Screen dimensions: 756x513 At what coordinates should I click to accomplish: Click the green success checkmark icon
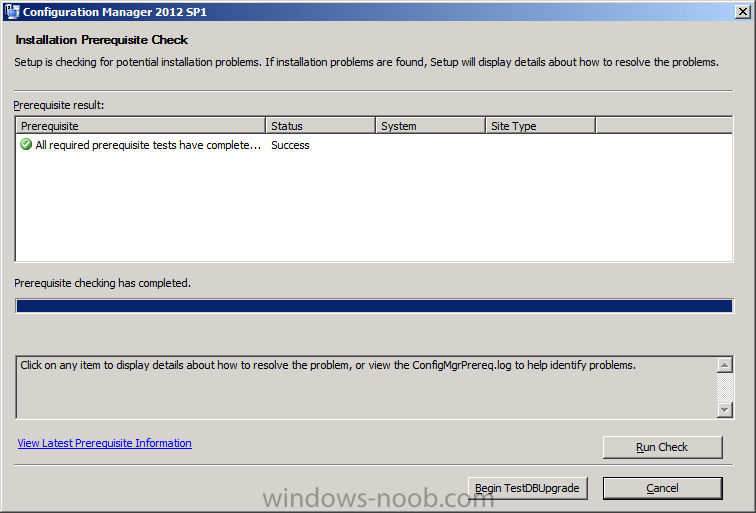26,144
